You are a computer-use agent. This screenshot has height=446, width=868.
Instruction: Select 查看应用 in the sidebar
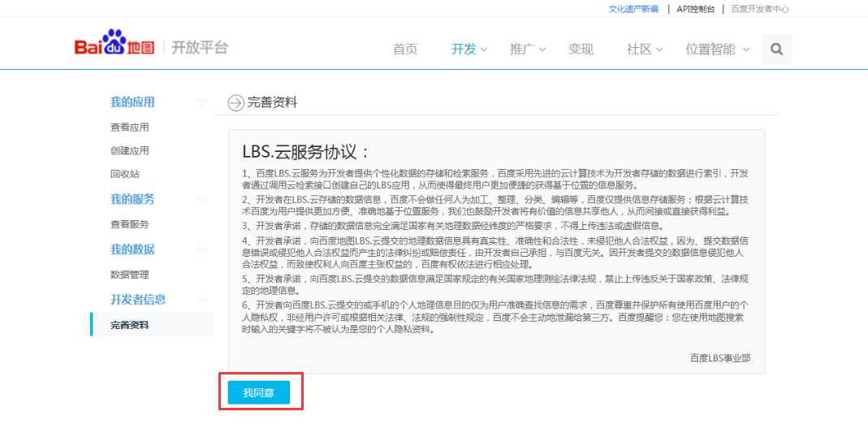[130, 128]
